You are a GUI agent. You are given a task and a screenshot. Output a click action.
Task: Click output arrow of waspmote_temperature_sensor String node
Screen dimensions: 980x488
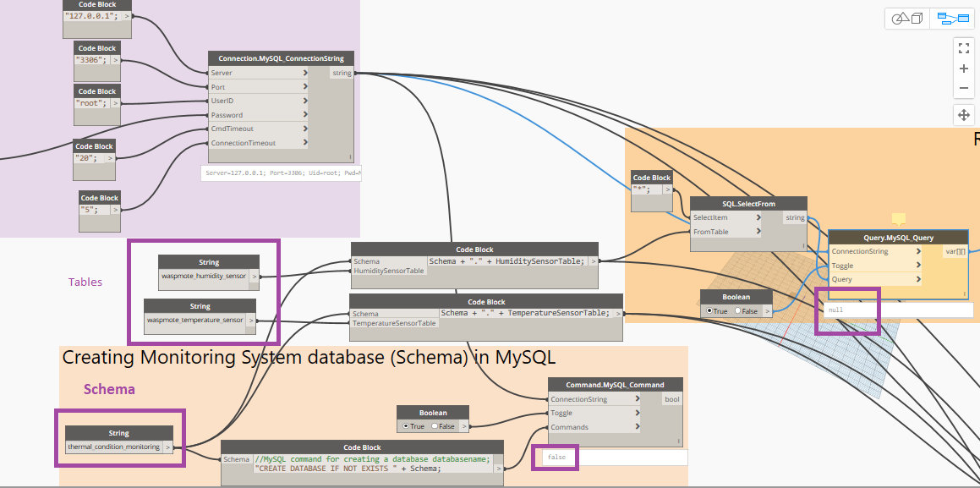pyautogui.click(x=250, y=320)
